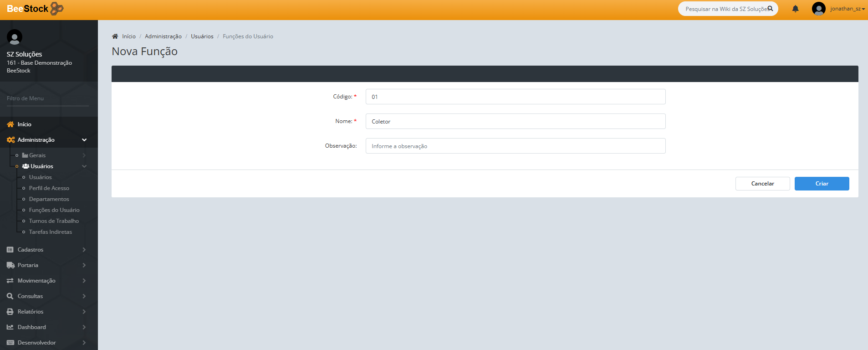Open Perfil de Acesso menu item
This screenshot has width=868, height=350.
49,188
